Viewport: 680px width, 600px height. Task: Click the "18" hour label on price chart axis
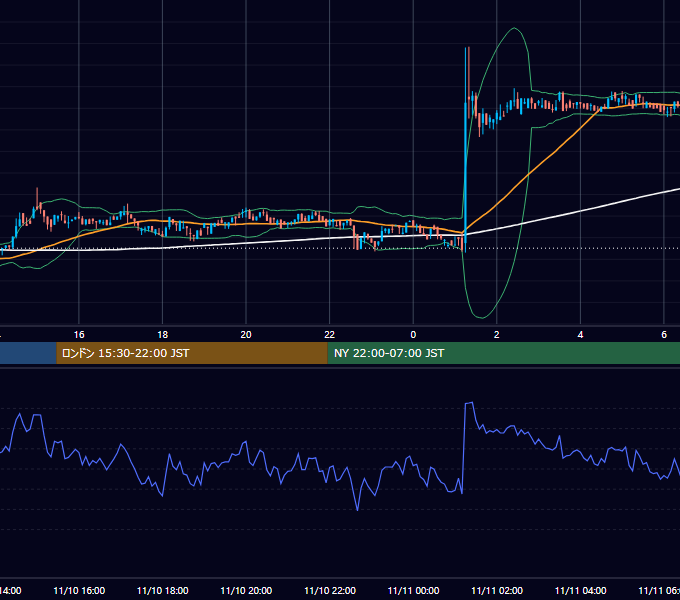coord(163,335)
